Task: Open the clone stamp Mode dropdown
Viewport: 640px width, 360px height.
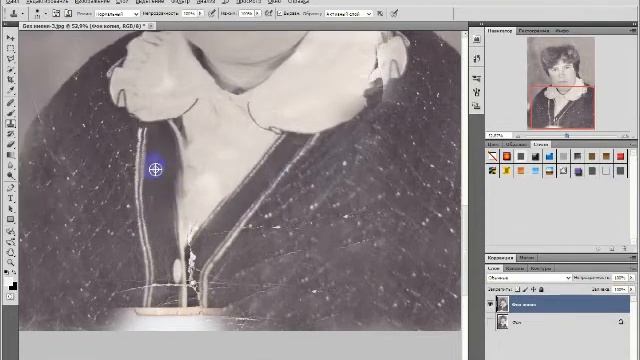Action: click(x=117, y=14)
